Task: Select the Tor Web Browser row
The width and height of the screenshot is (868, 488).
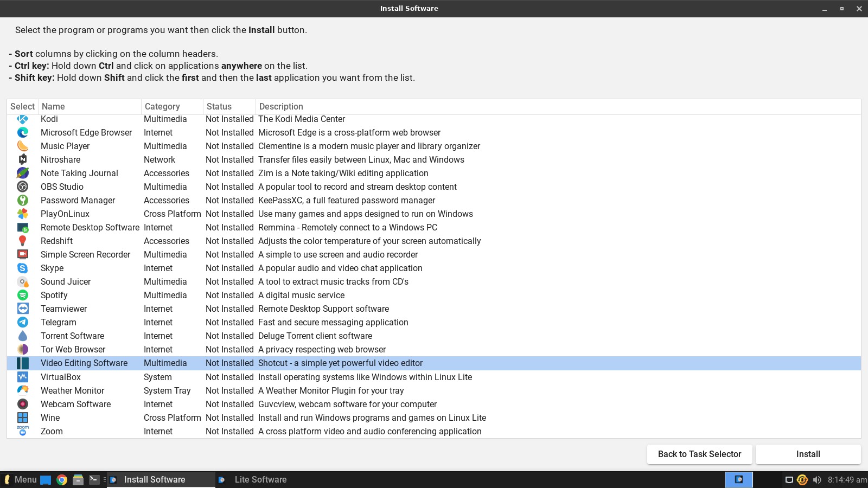Action: [73, 350]
